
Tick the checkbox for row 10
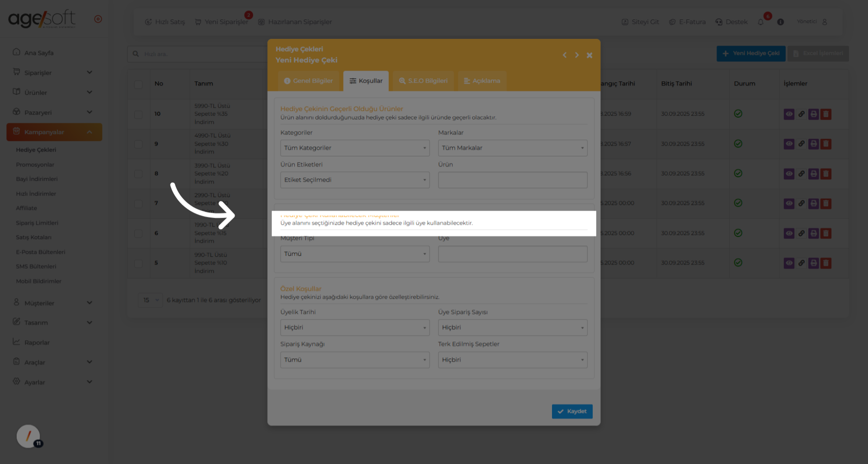[x=138, y=114]
